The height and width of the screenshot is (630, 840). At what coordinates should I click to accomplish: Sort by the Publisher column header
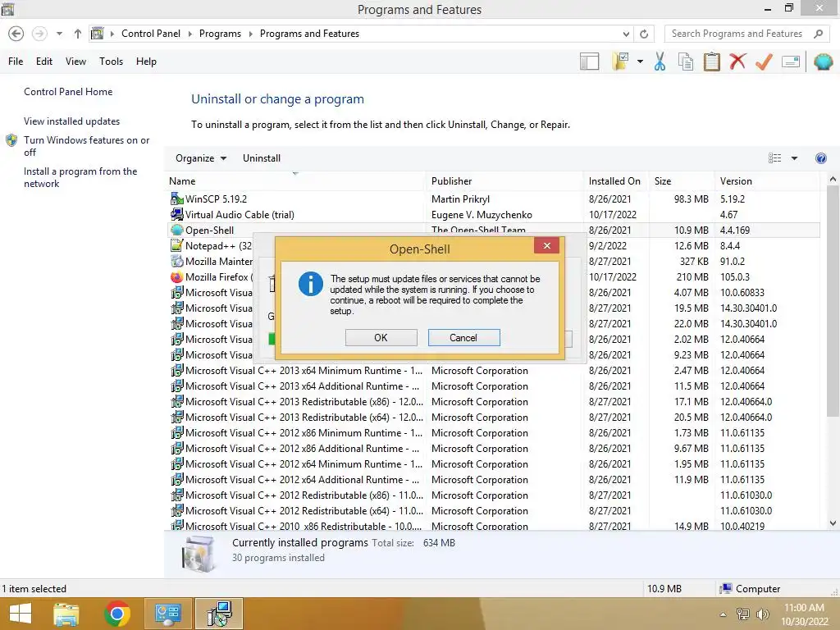pos(504,181)
